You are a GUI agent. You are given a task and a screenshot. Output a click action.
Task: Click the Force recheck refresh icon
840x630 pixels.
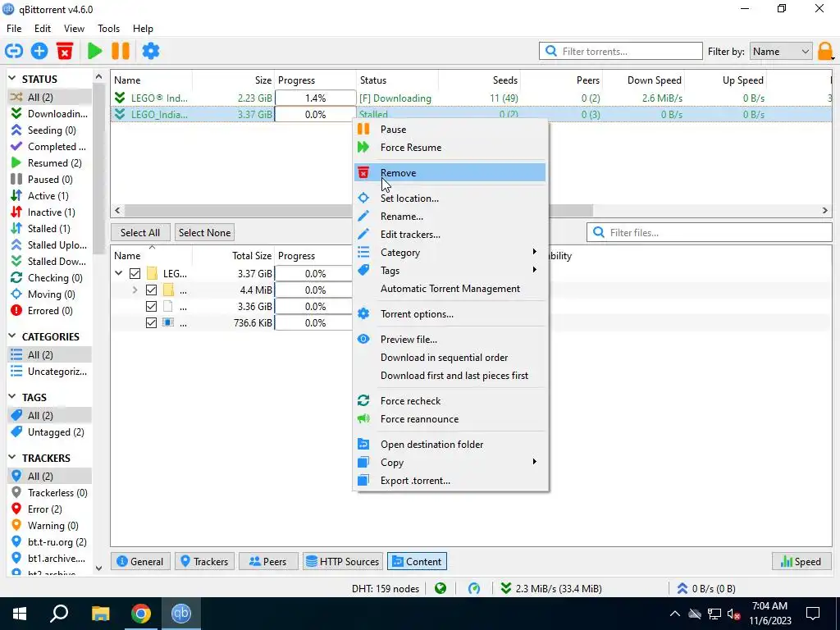(363, 400)
